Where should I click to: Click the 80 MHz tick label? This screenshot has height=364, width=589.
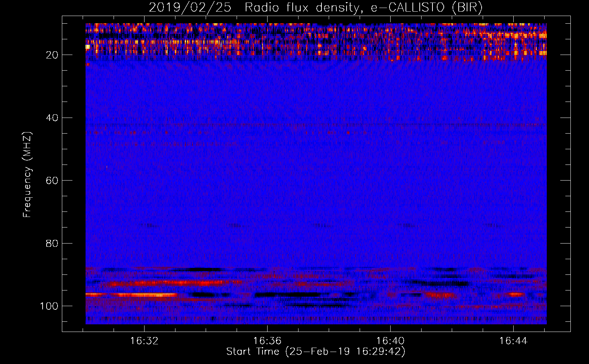(52, 243)
